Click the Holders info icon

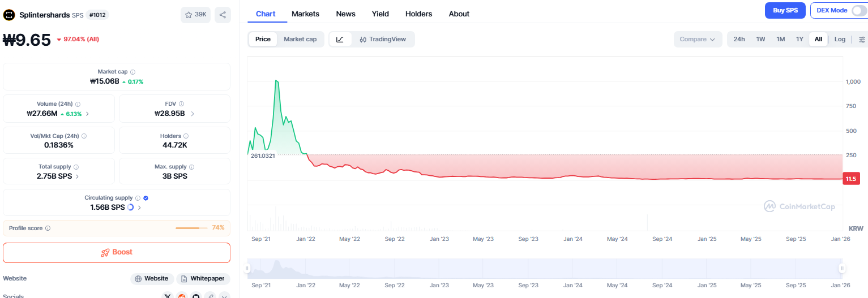coord(186,136)
